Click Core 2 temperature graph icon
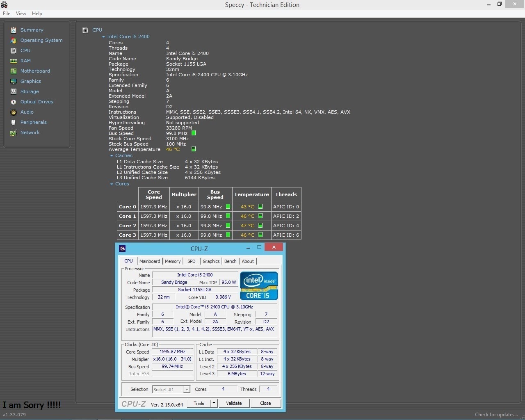The width and height of the screenshot is (525, 420). tap(260, 225)
